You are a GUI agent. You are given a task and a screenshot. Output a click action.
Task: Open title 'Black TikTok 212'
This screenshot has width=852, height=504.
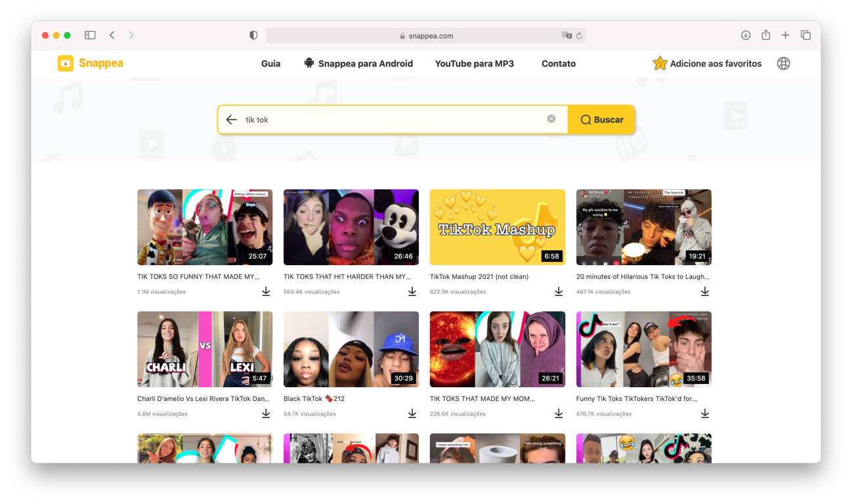coord(314,399)
